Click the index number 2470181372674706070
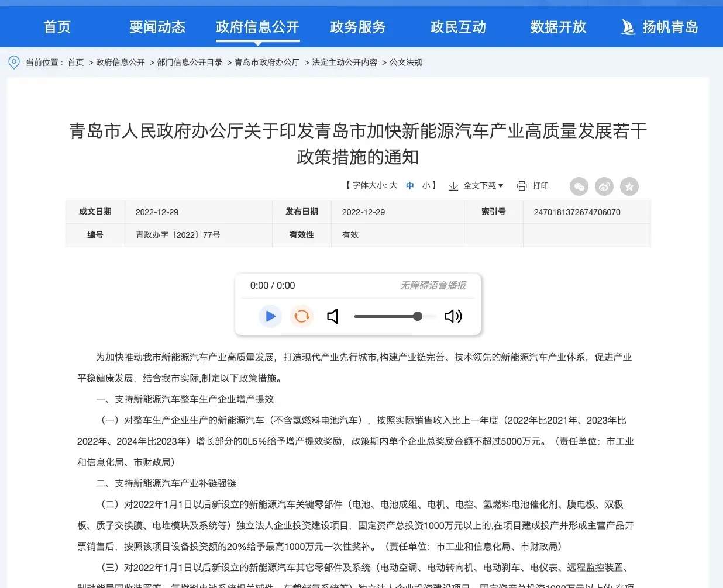This screenshot has height=588, width=723. coord(577,212)
